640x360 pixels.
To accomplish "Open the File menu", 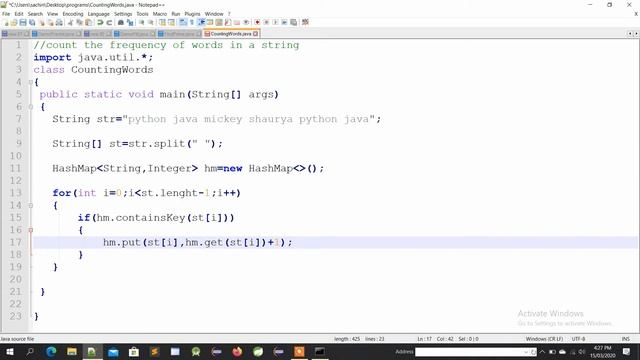I will point(6,14).
